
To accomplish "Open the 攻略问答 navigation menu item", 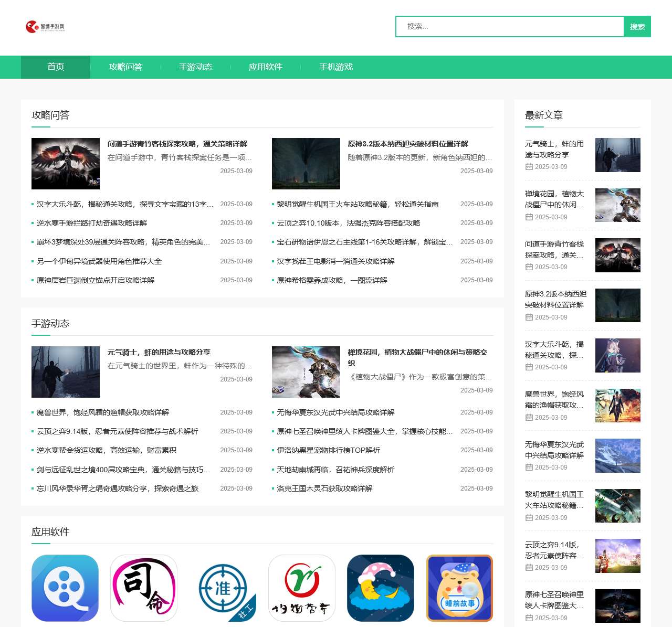I will (125, 67).
